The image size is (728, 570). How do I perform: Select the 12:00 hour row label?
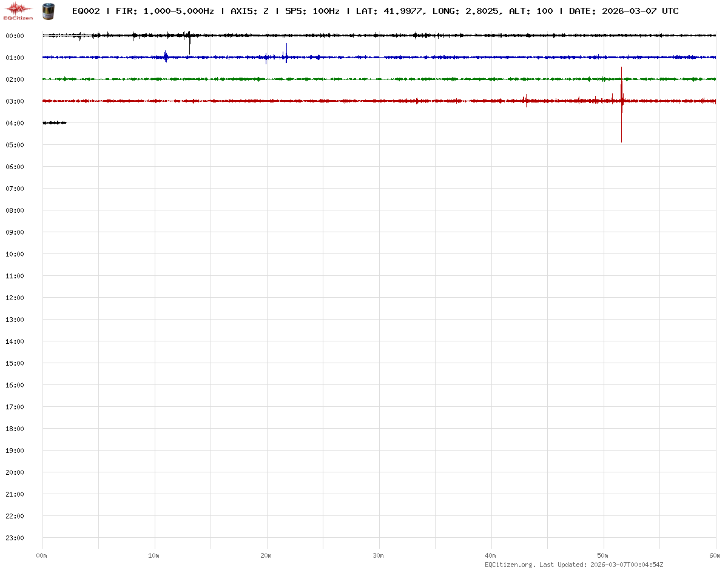point(15,298)
